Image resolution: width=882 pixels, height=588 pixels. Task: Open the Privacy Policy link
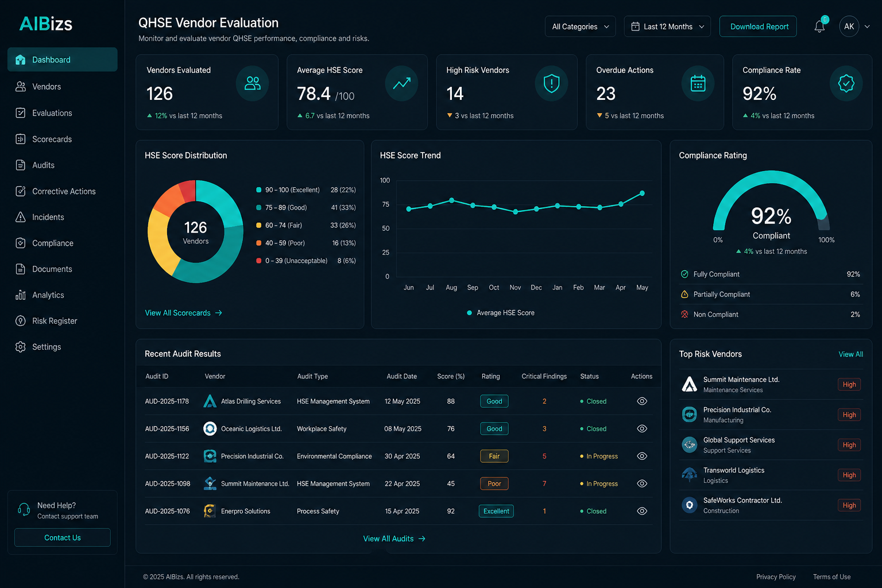coord(776,577)
